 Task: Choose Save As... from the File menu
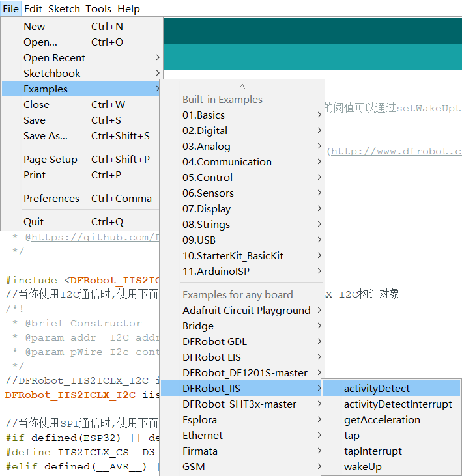point(81,135)
